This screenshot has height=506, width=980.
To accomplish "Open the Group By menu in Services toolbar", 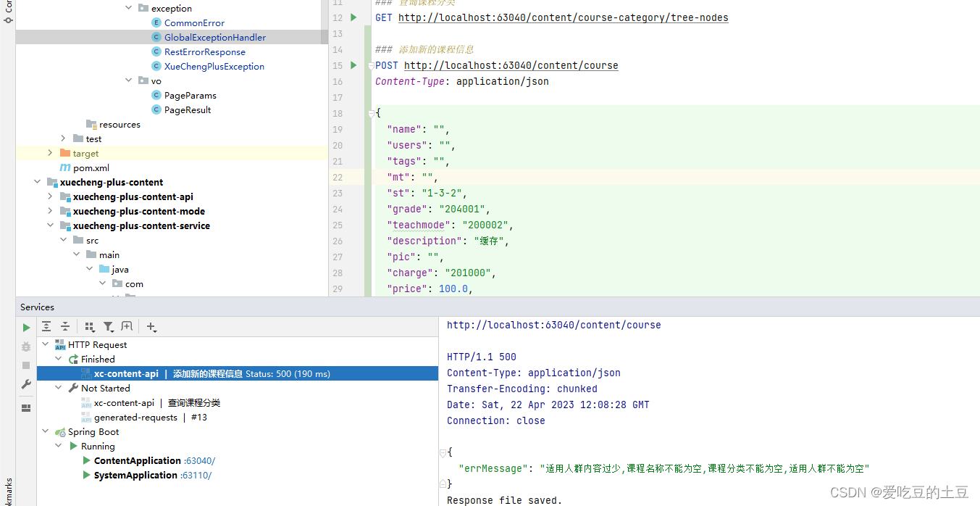I will pos(90,327).
